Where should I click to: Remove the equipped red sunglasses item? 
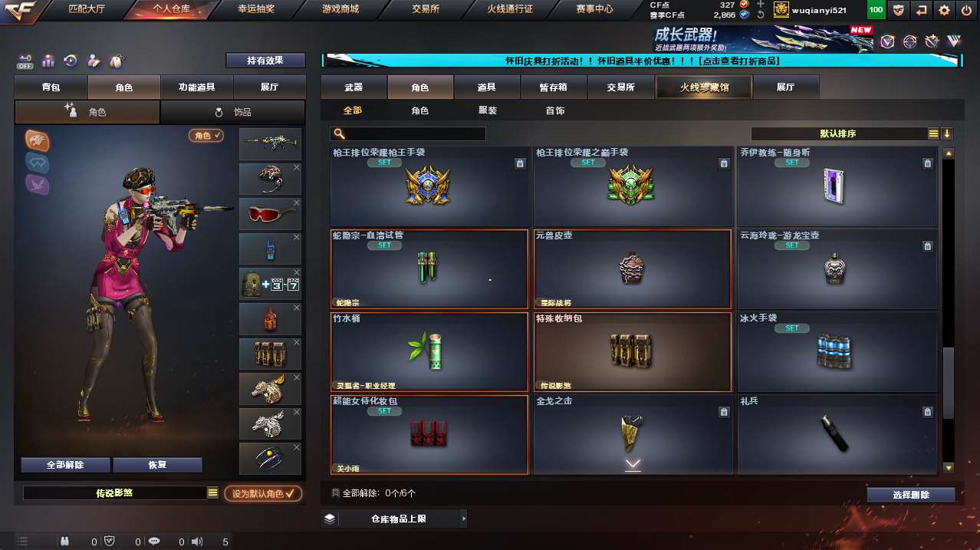coord(296,203)
